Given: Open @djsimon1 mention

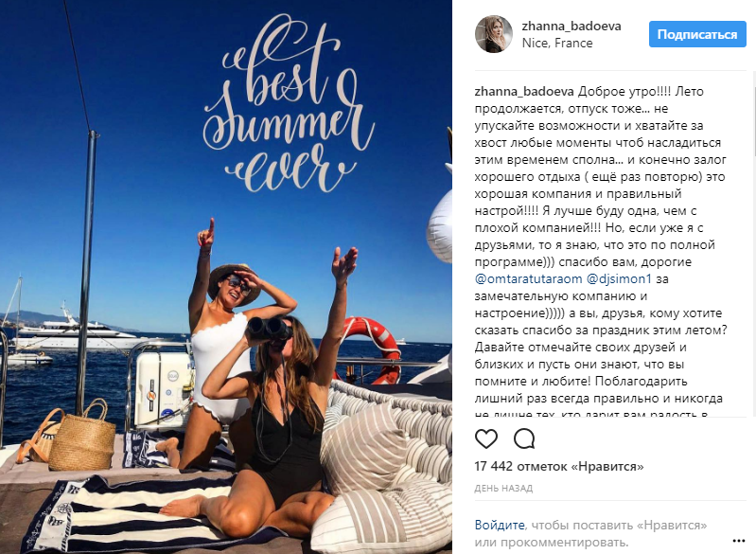Looking at the screenshot, I should point(619,279).
